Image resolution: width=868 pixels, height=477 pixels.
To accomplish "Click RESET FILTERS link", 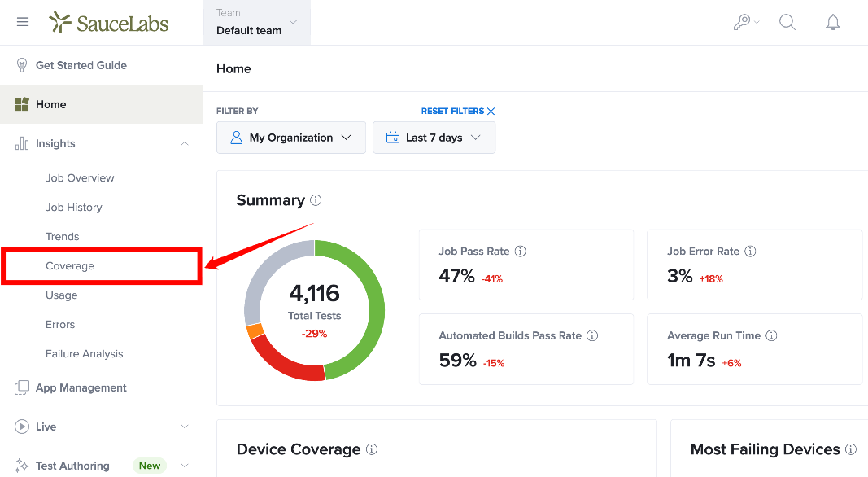I will (458, 111).
